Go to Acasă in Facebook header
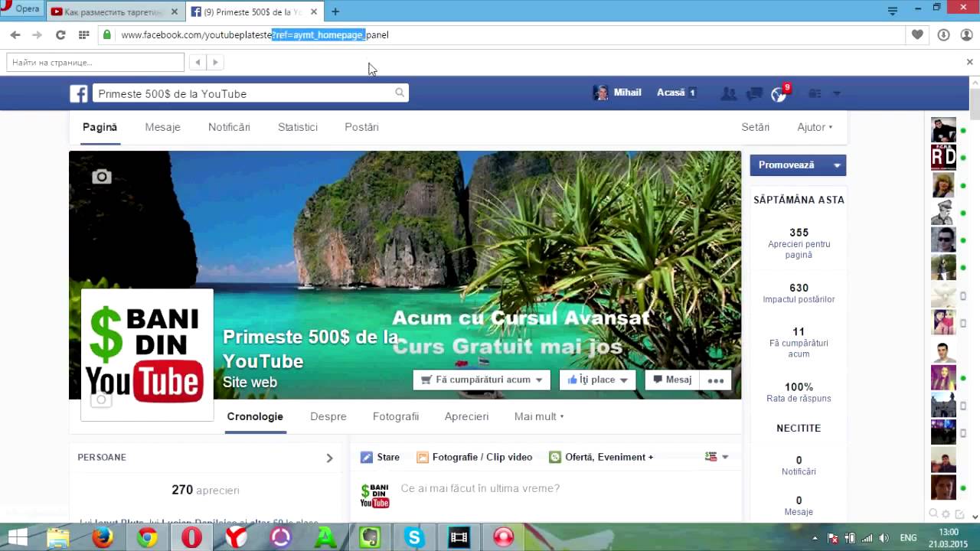Image resolution: width=980 pixels, height=551 pixels. tap(671, 93)
